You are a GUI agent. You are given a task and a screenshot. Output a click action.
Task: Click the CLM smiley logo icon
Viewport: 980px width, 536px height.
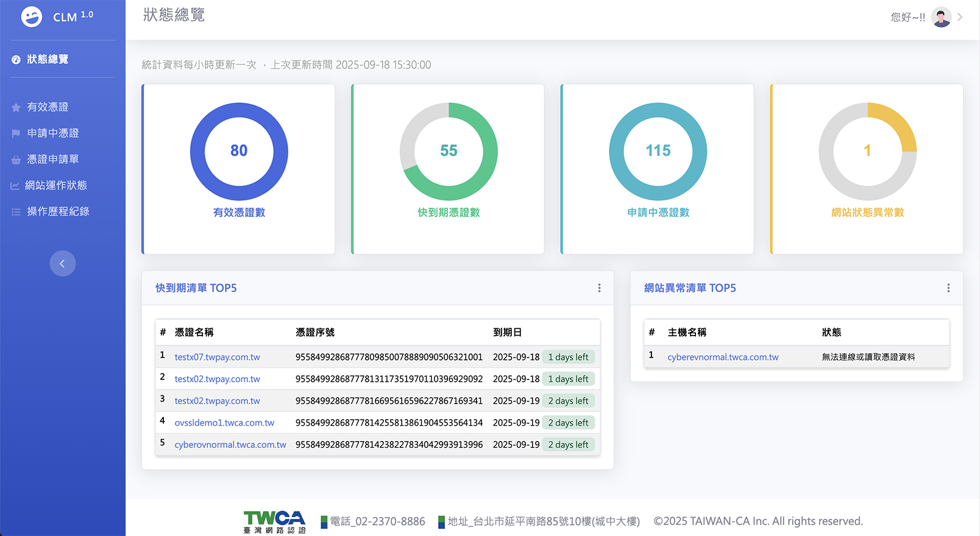[32, 17]
